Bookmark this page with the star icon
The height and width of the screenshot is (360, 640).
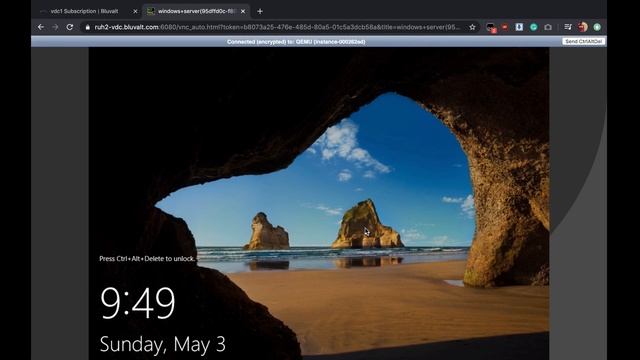472,27
